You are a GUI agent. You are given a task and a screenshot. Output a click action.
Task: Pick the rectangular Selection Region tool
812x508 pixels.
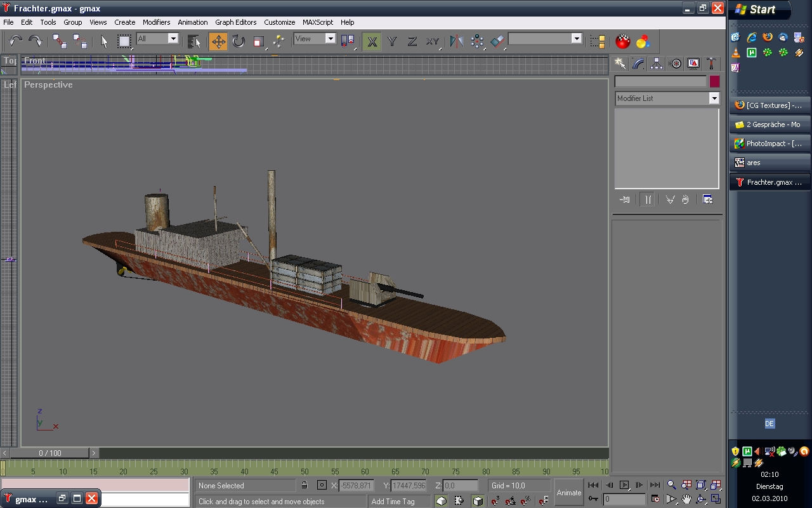pos(124,42)
